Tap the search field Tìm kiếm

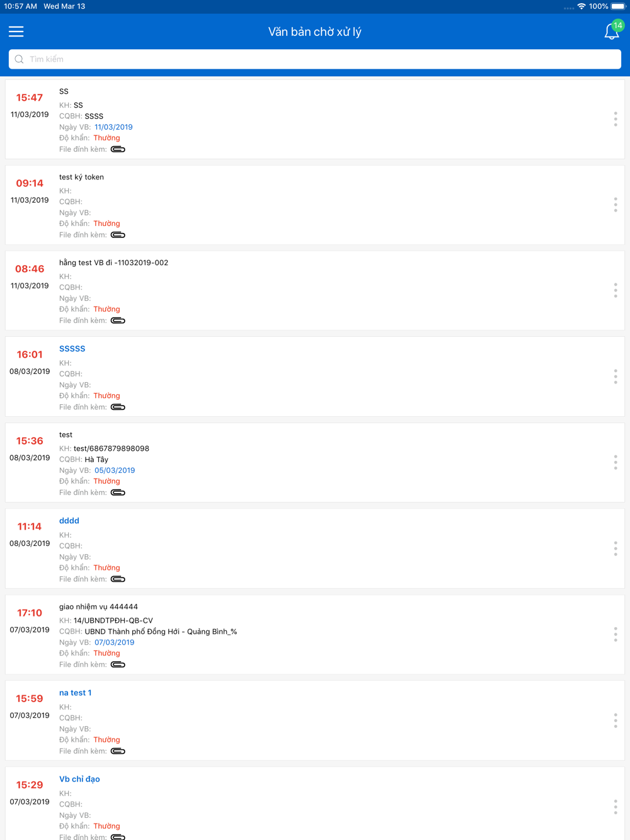click(x=315, y=59)
